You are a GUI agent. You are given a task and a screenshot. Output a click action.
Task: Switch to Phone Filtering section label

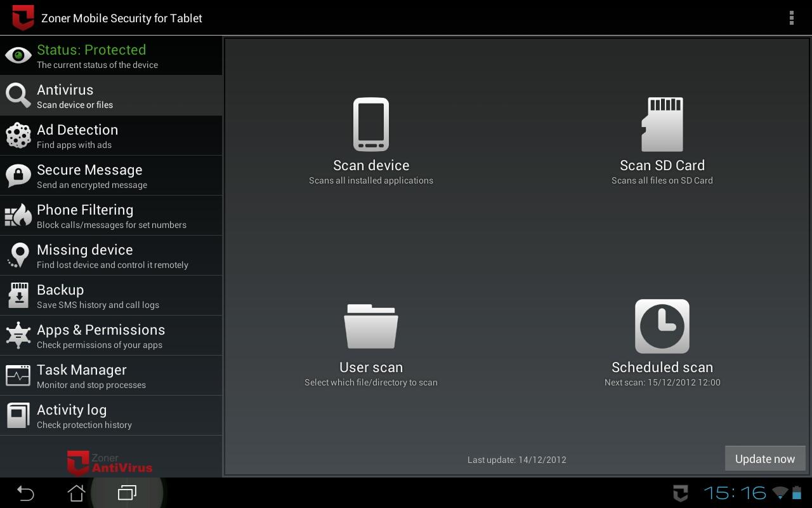point(85,210)
